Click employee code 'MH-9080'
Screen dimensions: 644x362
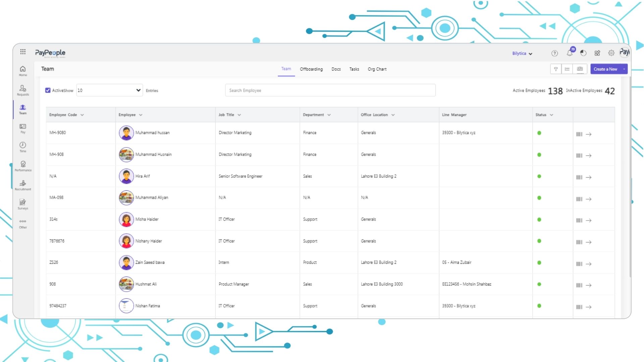click(x=57, y=133)
